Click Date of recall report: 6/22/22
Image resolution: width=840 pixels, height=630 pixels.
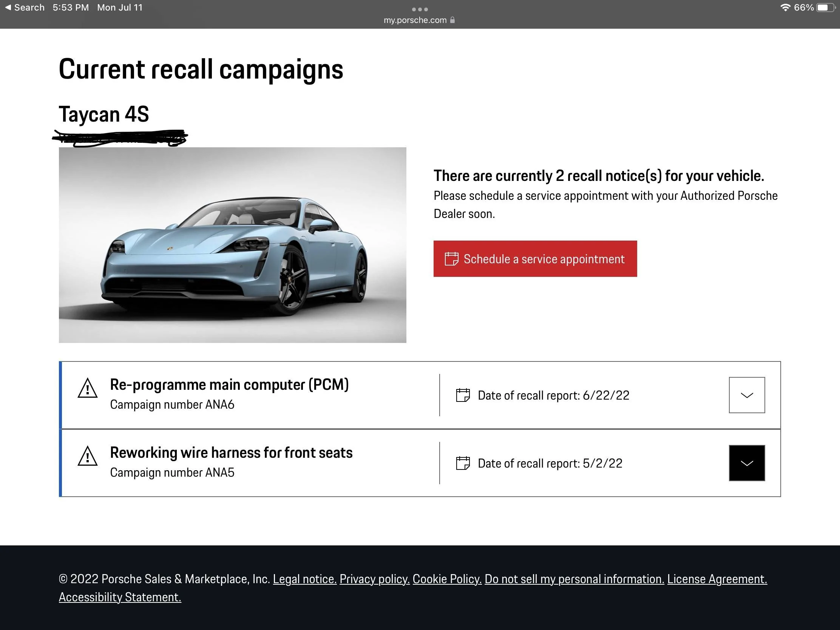tap(553, 395)
